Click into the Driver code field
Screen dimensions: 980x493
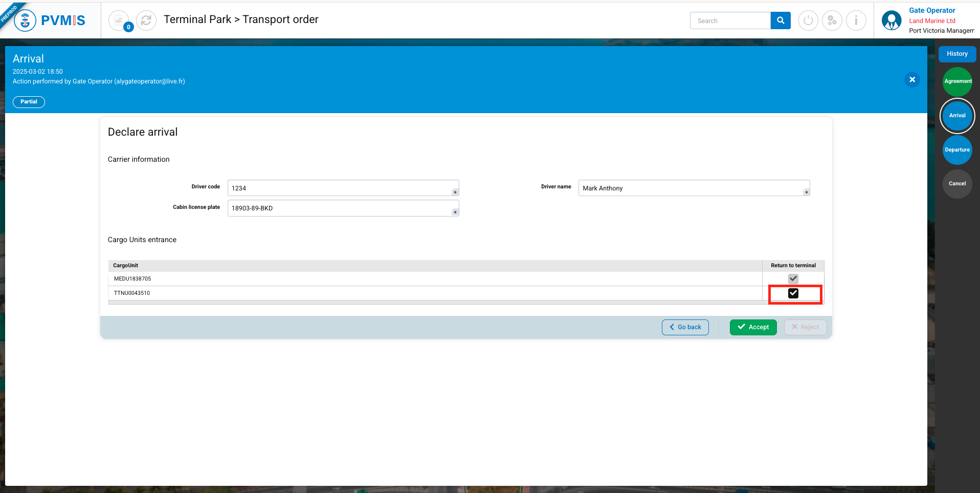(x=340, y=188)
